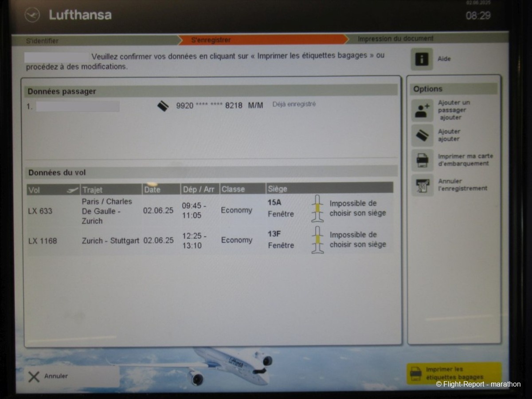Click the X icon next to Annuler

pyautogui.click(x=34, y=376)
